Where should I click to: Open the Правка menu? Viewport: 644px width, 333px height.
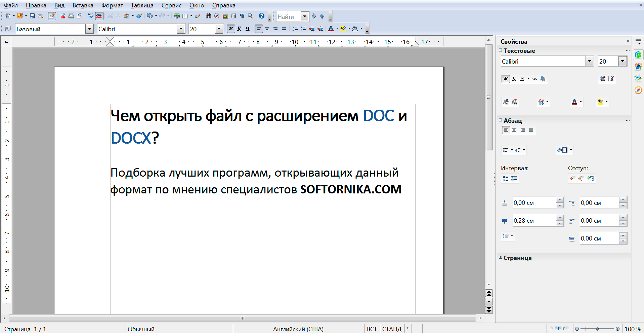pos(36,5)
